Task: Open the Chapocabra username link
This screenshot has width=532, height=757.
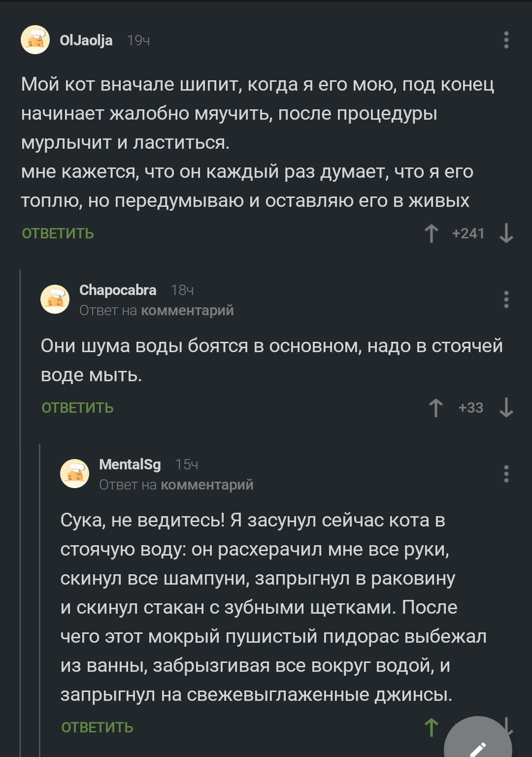Action: 118,290
